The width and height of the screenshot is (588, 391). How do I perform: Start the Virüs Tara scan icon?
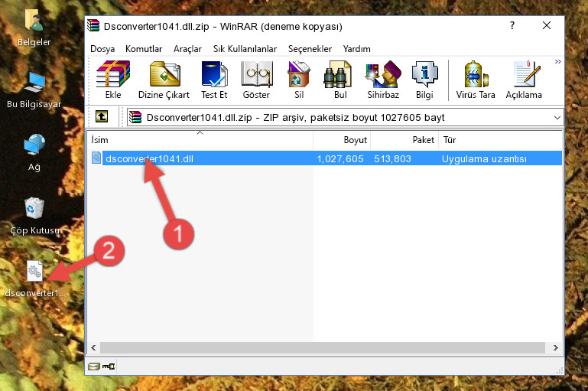pyautogui.click(x=476, y=80)
